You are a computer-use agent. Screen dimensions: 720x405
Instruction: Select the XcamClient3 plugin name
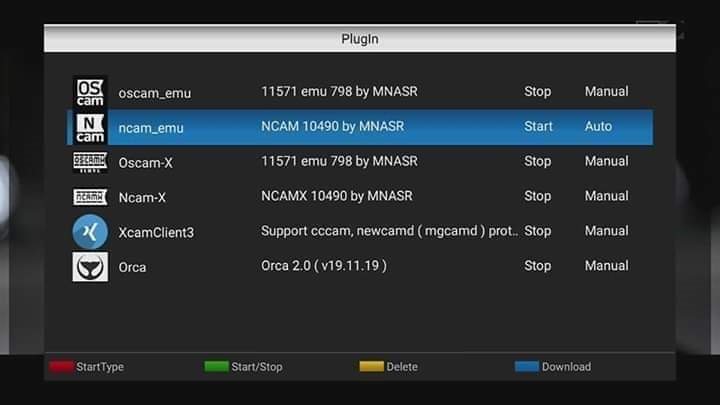click(x=156, y=233)
